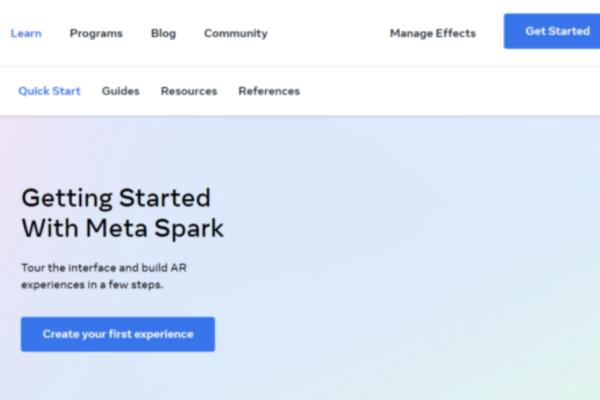The height and width of the screenshot is (400, 600).
Task: Click the experiences in a few steps text
Action: tap(92, 285)
